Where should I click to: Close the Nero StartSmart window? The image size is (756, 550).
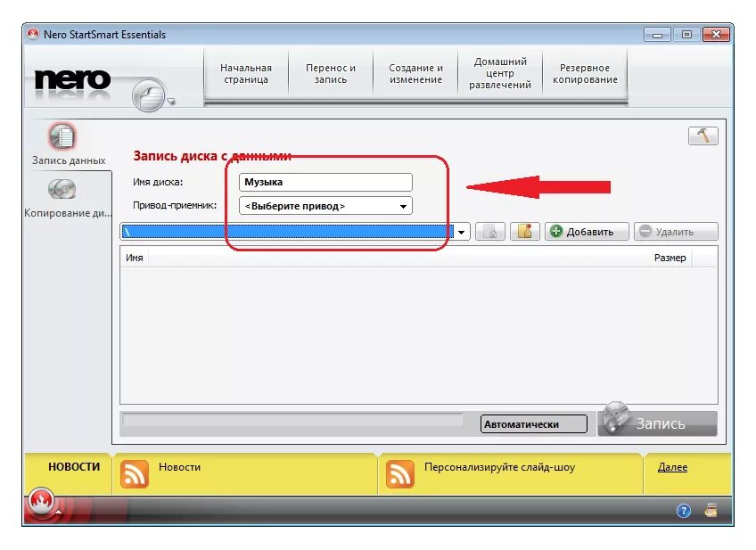click(x=716, y=35)
